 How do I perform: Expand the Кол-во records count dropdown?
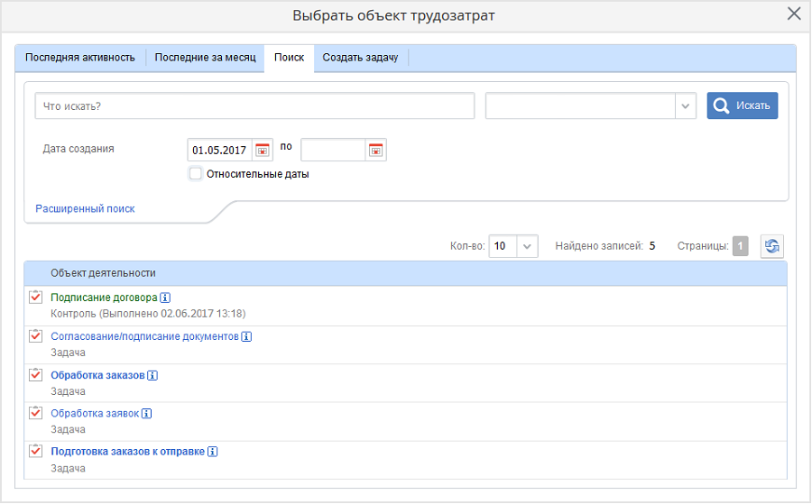coord(529,246)
